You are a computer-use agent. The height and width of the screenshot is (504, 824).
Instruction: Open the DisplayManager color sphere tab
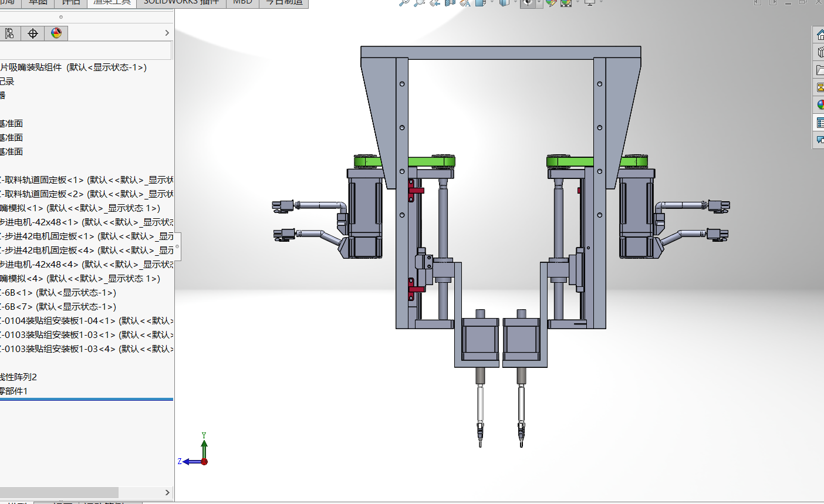click(x=56, y=33)
